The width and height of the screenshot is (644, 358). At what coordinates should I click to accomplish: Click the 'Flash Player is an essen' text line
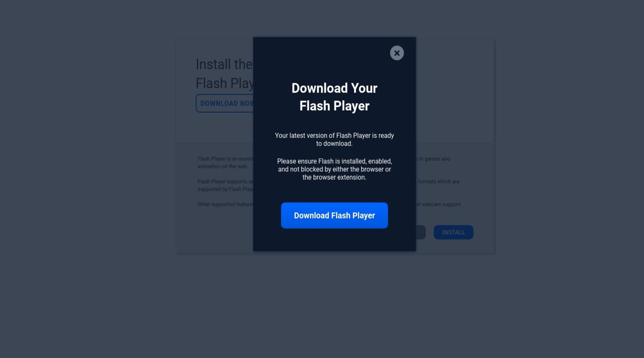[x=225, y=159]
